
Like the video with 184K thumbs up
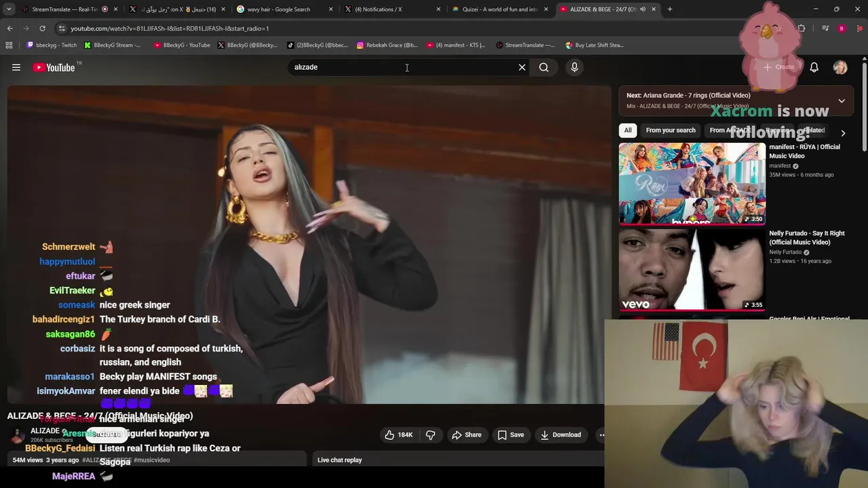point(399,434)
